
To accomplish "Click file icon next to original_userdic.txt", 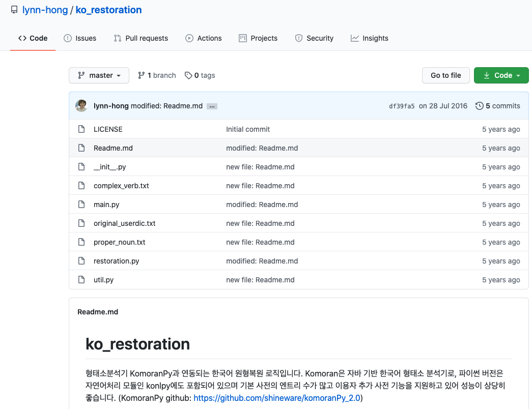I will [81, 223].
